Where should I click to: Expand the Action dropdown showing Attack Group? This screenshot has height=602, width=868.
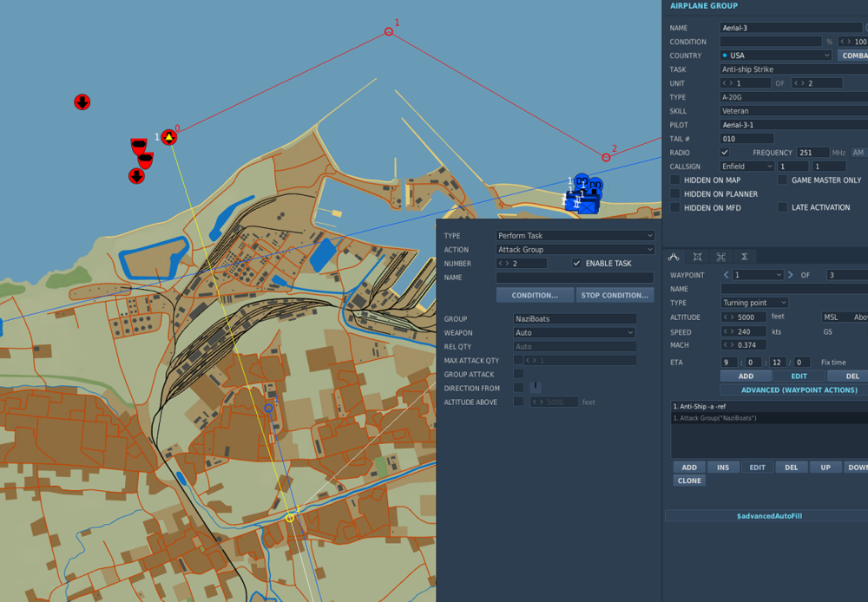(x=575, y=250)
